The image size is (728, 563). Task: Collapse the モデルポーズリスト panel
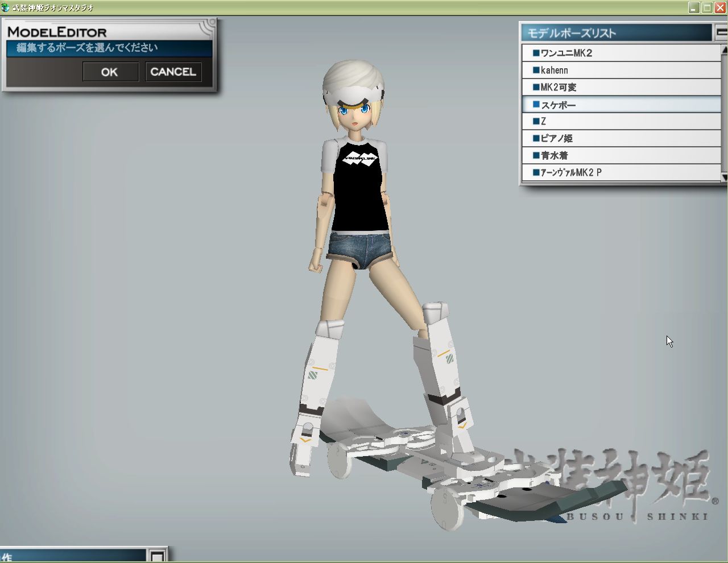click(721, 32)
